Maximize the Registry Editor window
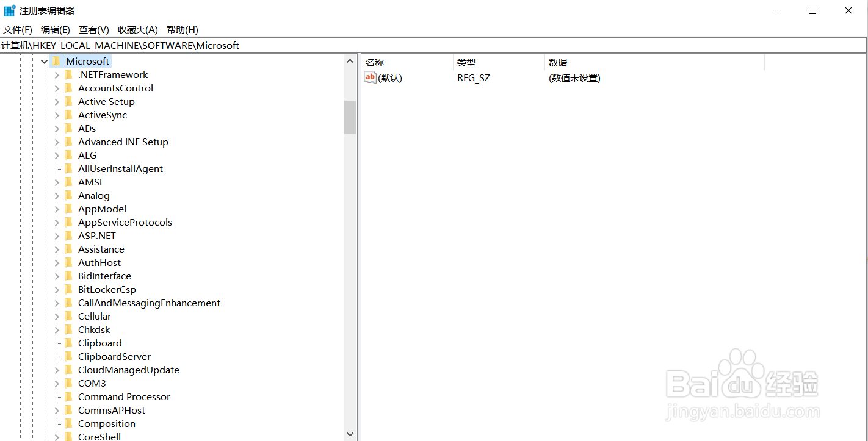This screenshot has height=441, width=868. coord(812,10)
